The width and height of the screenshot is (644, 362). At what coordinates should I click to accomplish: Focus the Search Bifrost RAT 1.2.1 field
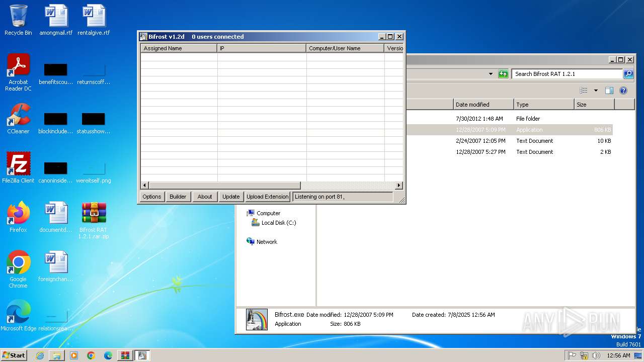pyautogui.click(x=568, y=74)
